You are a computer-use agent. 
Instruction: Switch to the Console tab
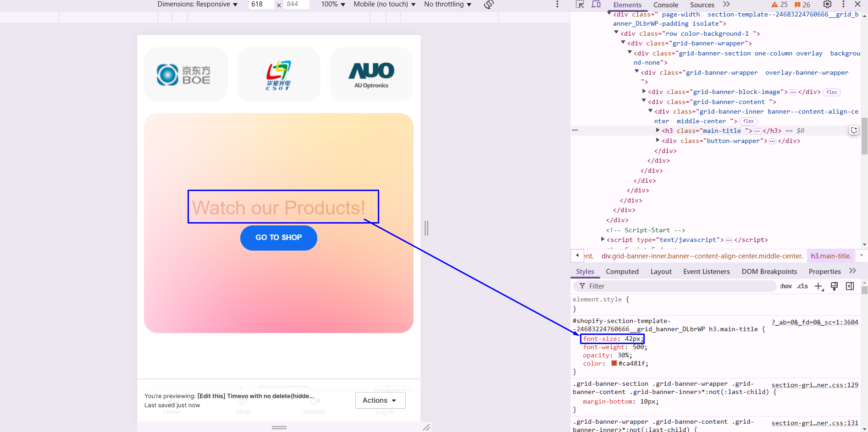click(666, 5)
